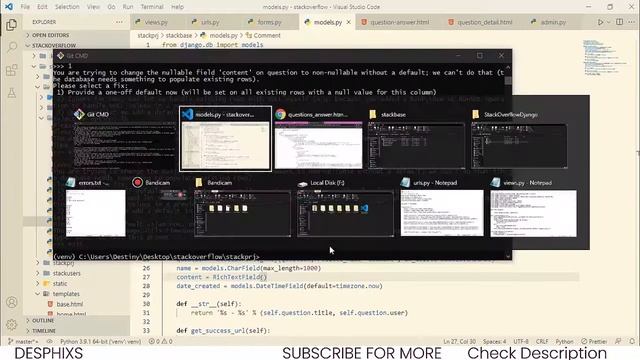Open the Selection menu
640x360 pixels.
(67, 7)
